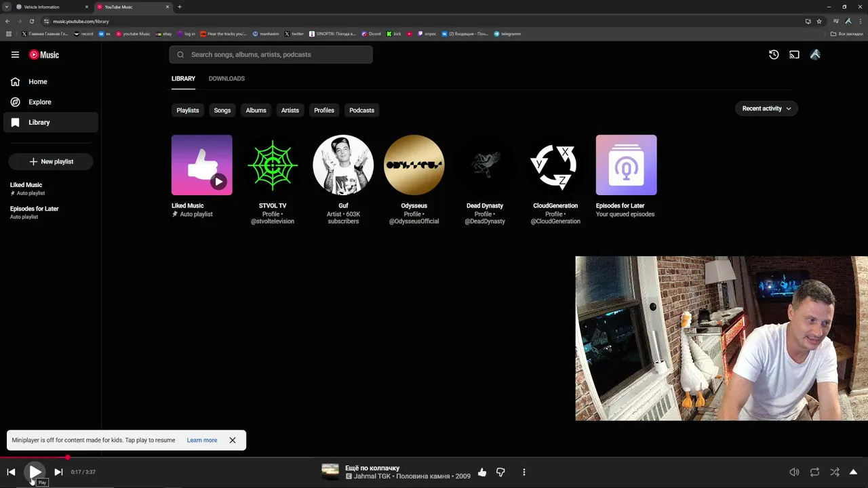Open the Chrome three-dot menu
868x488 pixels.
pyautogui.click(x=861, y=21)
